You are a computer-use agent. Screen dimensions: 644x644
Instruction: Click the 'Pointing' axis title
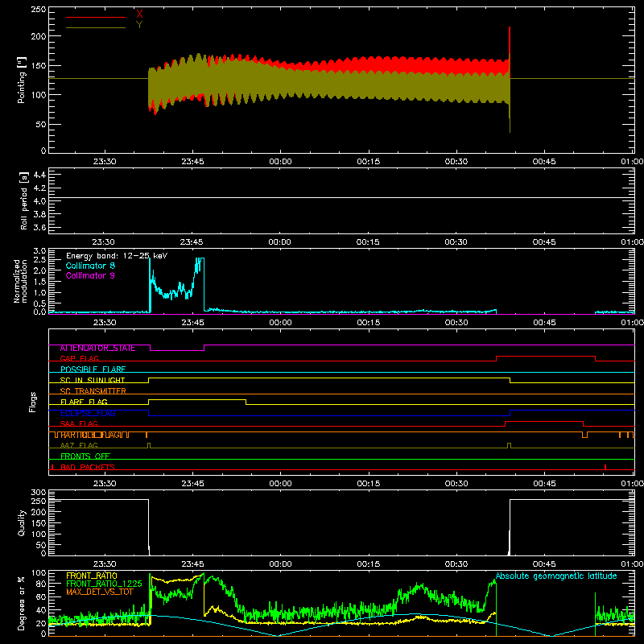pos(22,80)
